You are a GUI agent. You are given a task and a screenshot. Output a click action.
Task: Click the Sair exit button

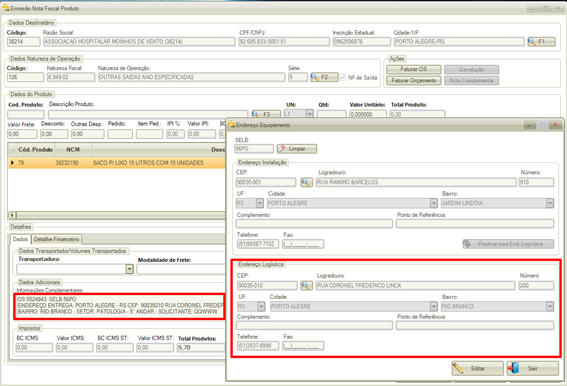532,368
